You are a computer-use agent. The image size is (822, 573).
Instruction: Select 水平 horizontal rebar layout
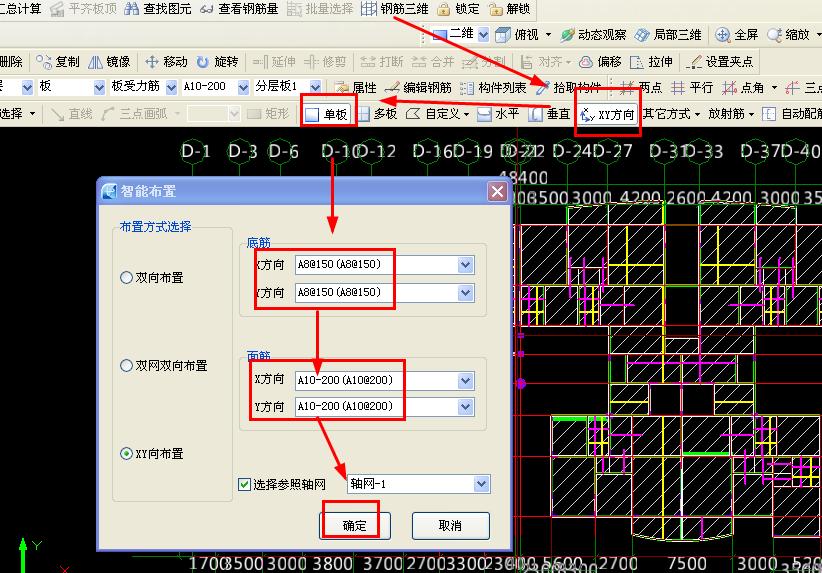(x=498, y=114)
